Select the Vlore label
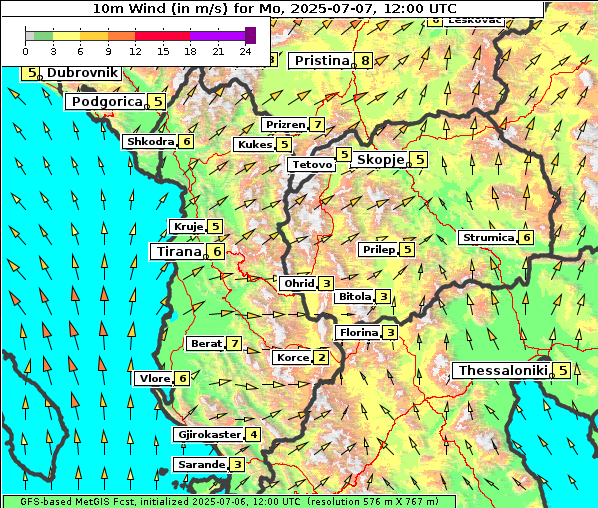 click(x=154, y=378)
